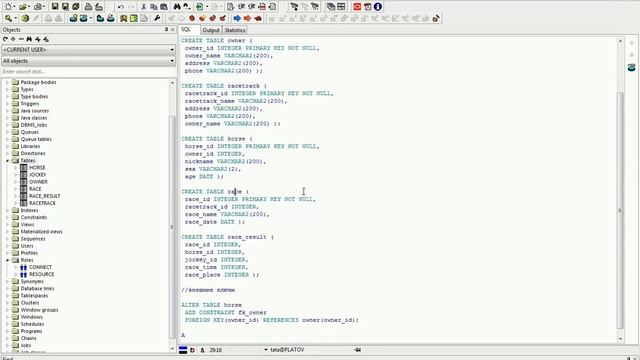The width and height of the screenshot is (640, 360).
Task: Select the RACE_RESULT table
Action: (x=44, y=196)
